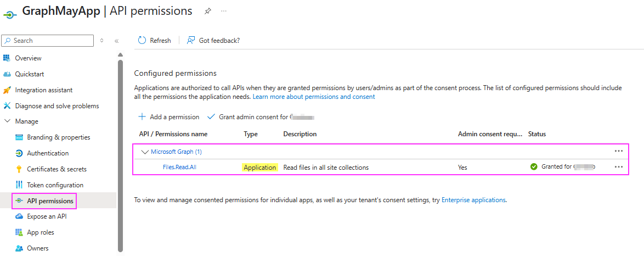The image size is (644, 256).
Task: Select API permissions text in sidebar
Action: 50,201
